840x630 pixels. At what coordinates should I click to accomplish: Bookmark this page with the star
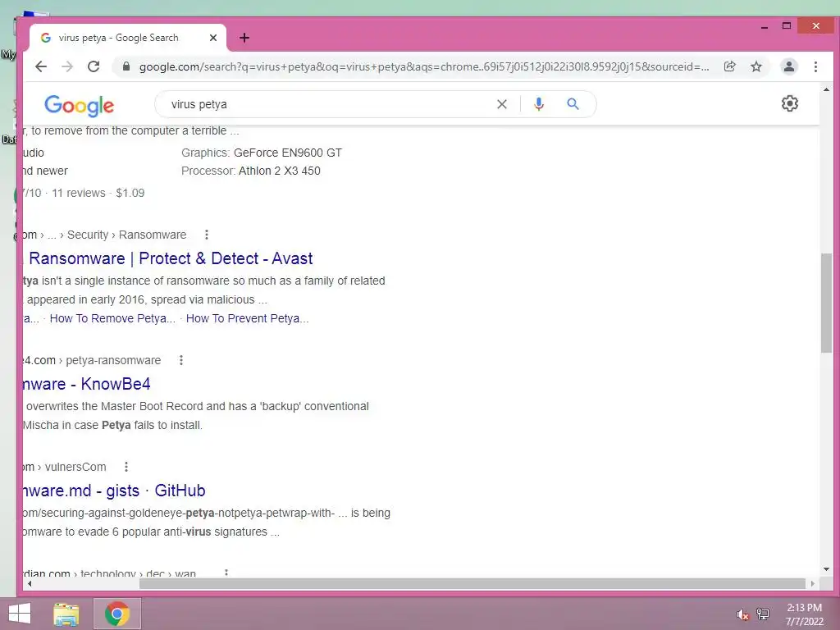pos(756,66)
